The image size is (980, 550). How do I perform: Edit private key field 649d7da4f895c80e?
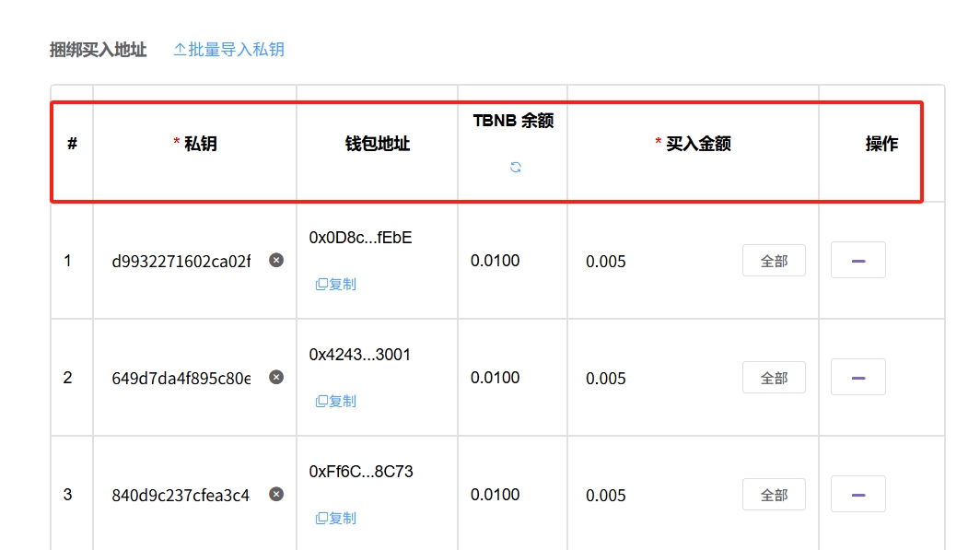click(181, 378)
